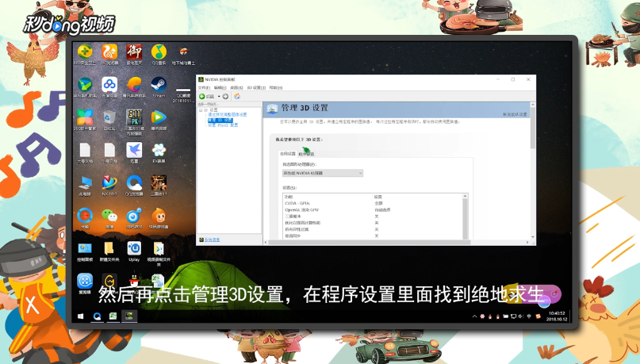
Task: Show hidden tray icons chevron
Action: 474,316
